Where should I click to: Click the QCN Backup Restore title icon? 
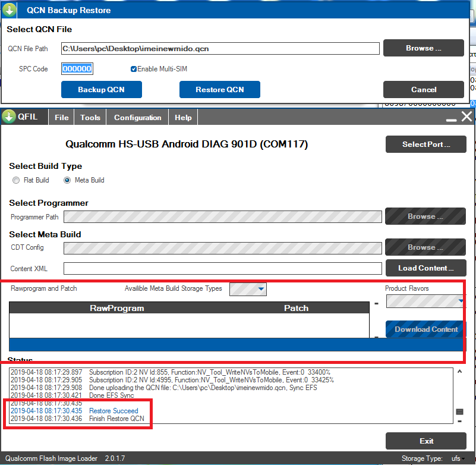coord(9,10)
